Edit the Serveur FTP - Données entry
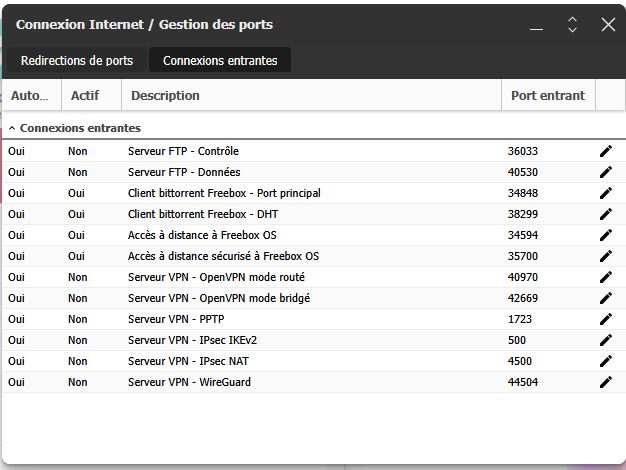 (x=605, y=172)
